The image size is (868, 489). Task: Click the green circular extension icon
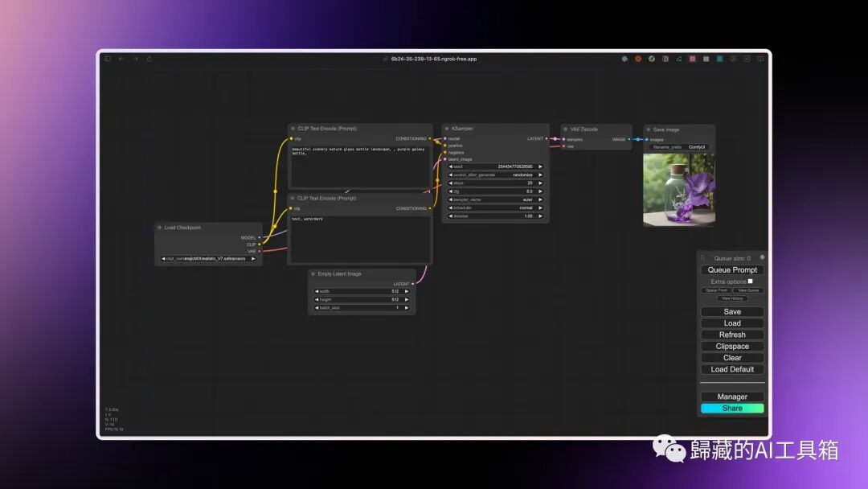pos(652,59)
